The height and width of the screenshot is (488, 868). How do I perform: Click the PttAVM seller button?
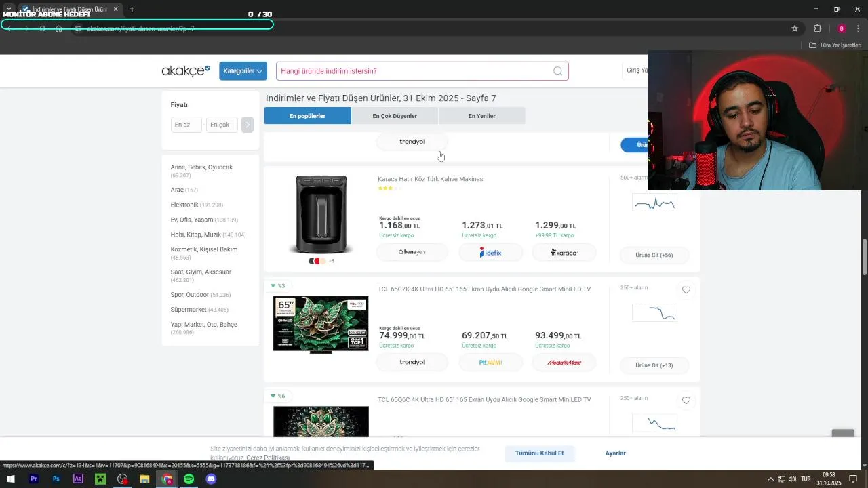(490, 363)
